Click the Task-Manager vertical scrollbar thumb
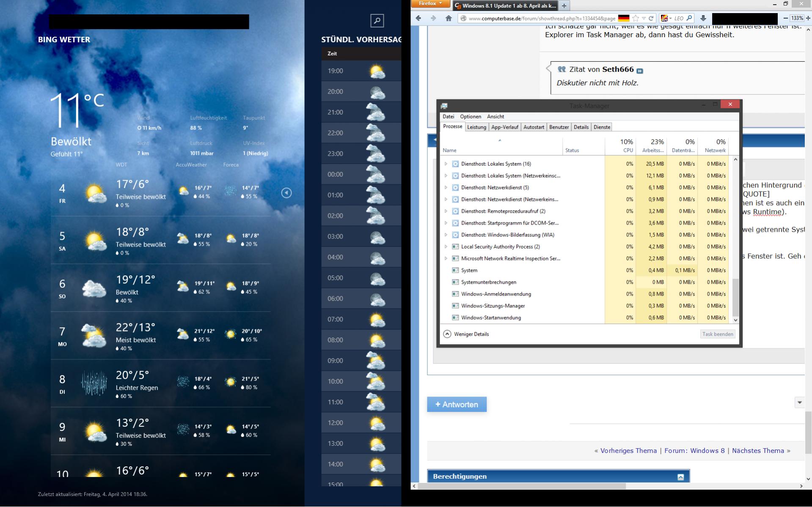The image size is (812, 507). [735, 297]
